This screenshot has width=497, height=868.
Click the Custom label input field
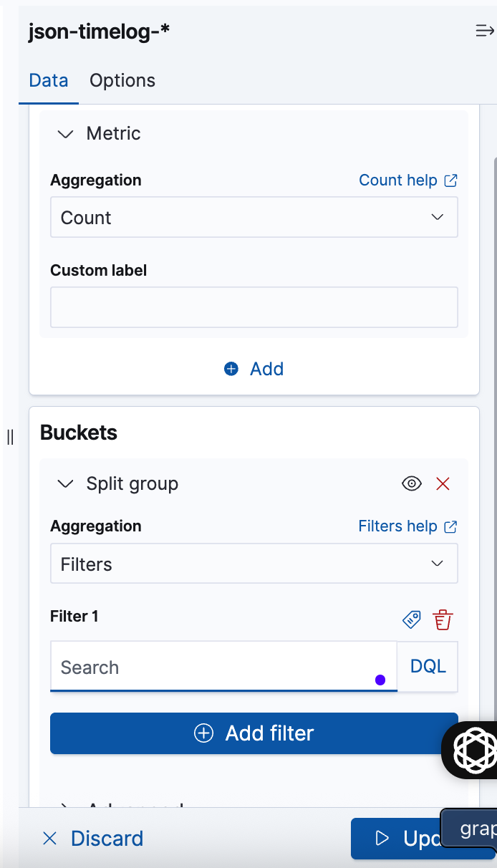pos(254,307)
